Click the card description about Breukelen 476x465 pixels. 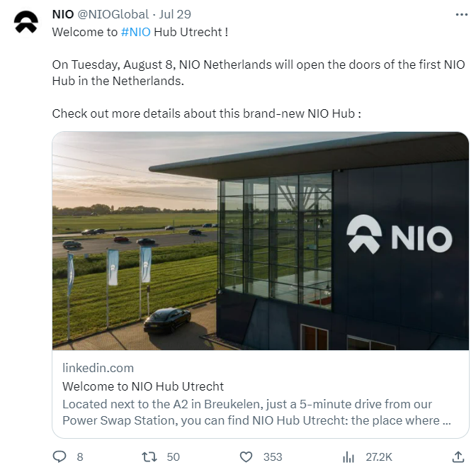point(256,412)
